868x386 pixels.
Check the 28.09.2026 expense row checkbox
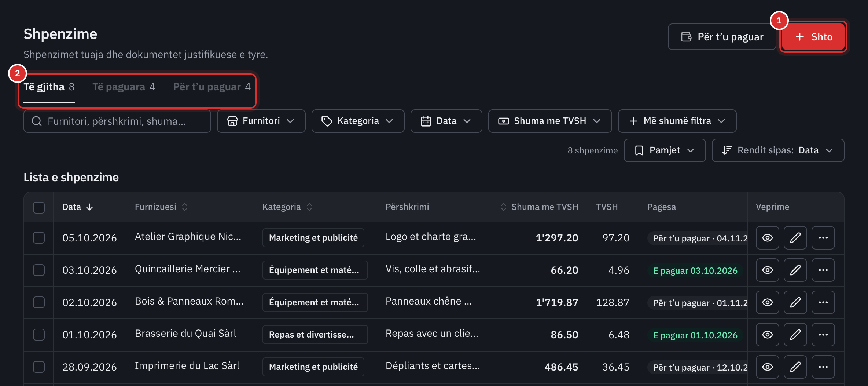(39, 367)
